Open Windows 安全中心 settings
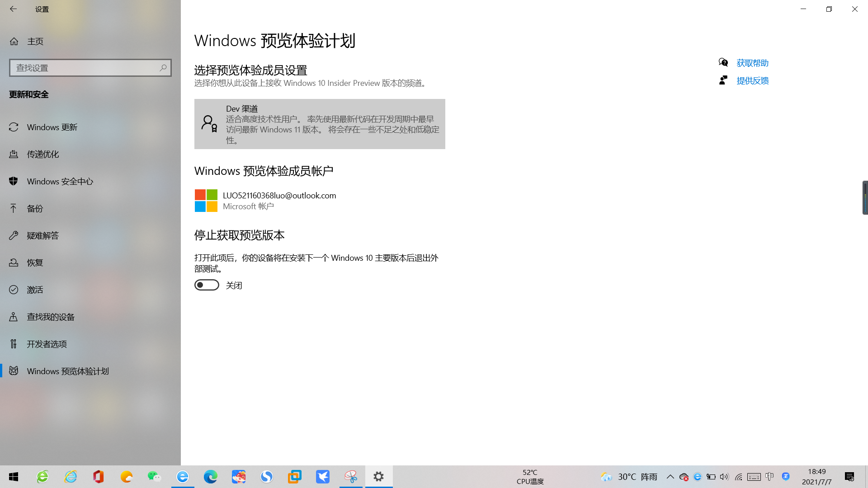The image size is (868, 488). 90,182
